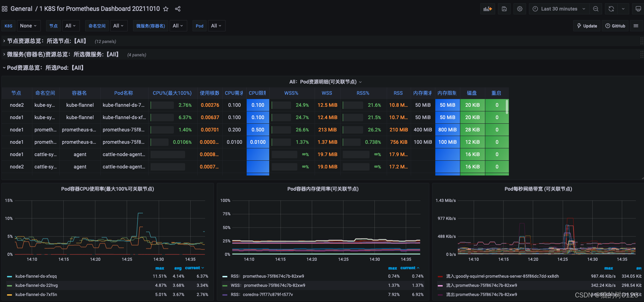Expand the 微服务(容器名)资源总览 row
The width and height of the screenshot is (644, 302).
click(63, 55)
